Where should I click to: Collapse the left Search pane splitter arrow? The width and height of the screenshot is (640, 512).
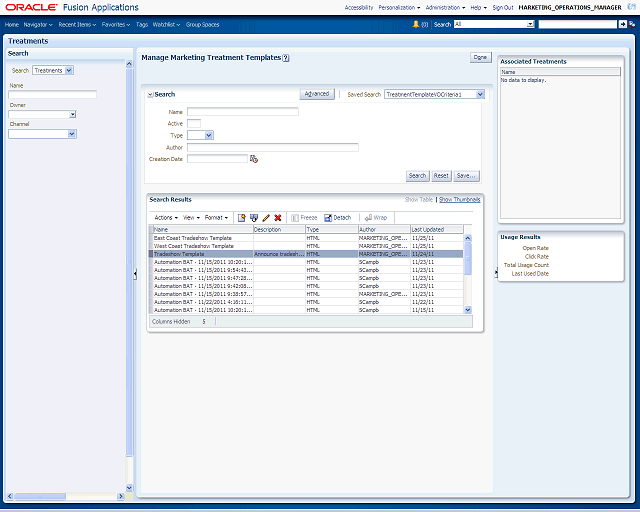point(135,274)
